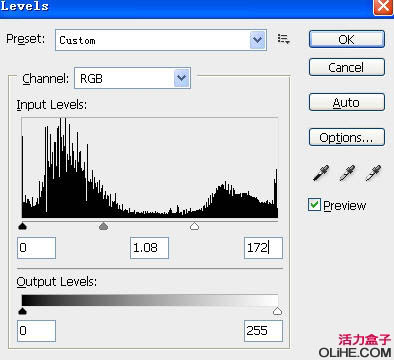This screenshot has height=360, width=394.
Task: Select the black point eyedropper
Action: tap(321, 173)
